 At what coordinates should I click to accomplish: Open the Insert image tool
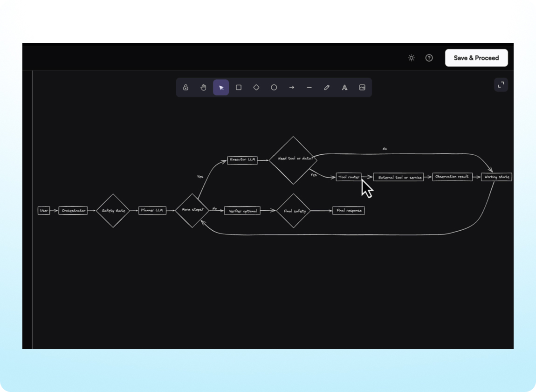(x=362, y=88)
